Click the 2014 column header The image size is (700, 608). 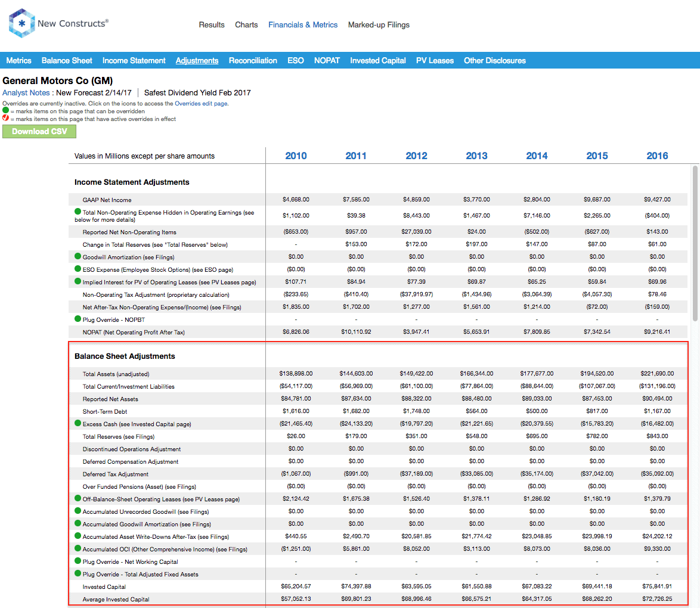(x=537, y=156)
